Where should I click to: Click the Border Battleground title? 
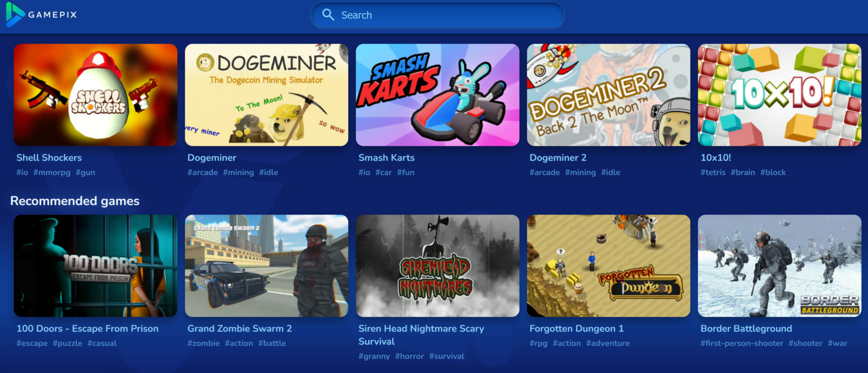[x=747, y=328]
